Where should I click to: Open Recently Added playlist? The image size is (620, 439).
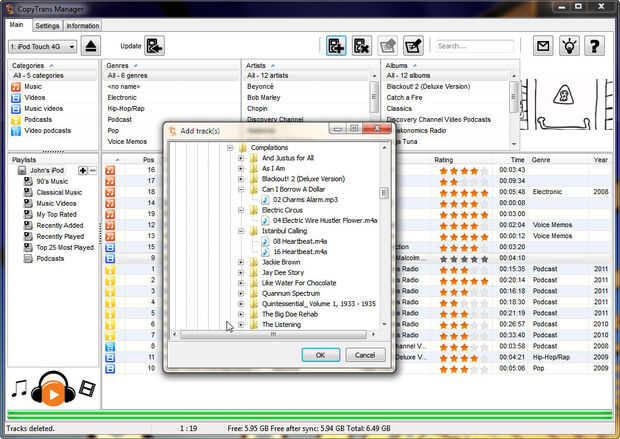click(60, 225)
